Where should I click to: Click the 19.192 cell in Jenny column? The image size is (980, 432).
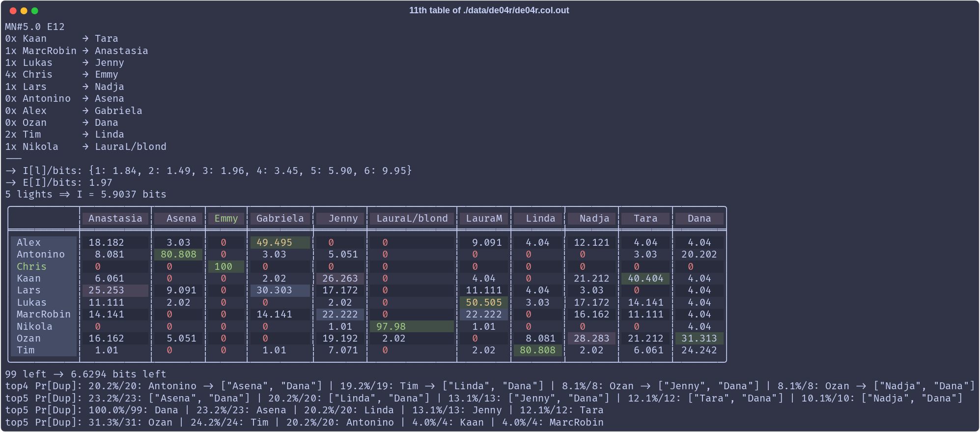coord(340,338)
